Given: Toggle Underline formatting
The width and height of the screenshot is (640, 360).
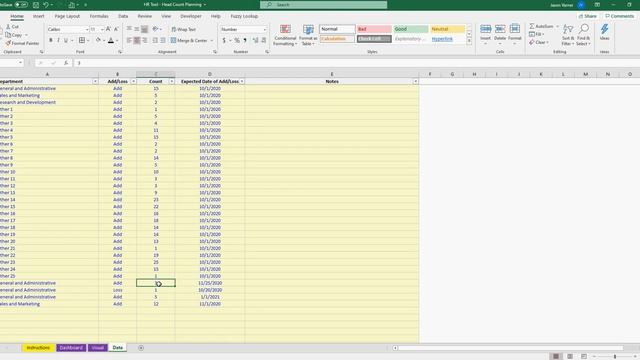Looking at the screenshot, I should pos(66,40).
